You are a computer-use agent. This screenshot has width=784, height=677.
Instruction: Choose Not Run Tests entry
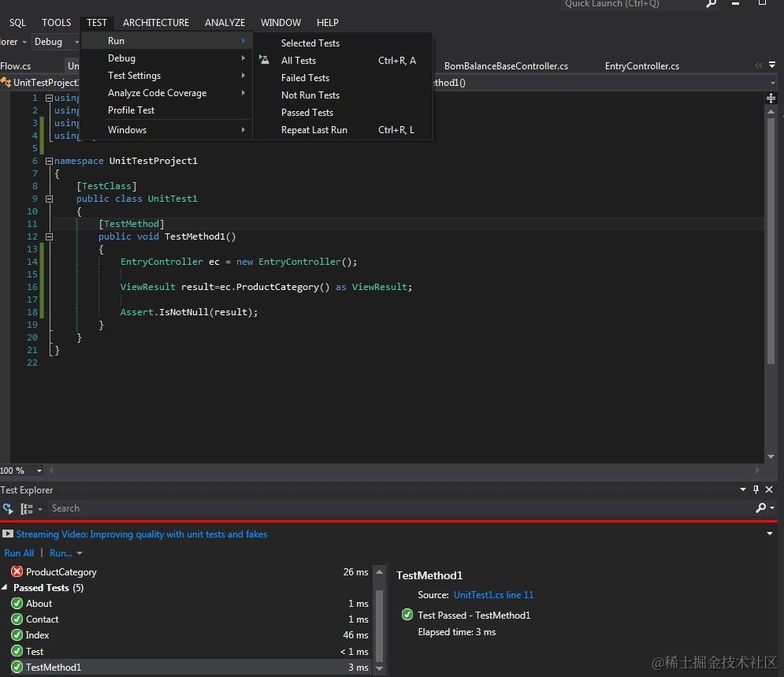point(343,95)
